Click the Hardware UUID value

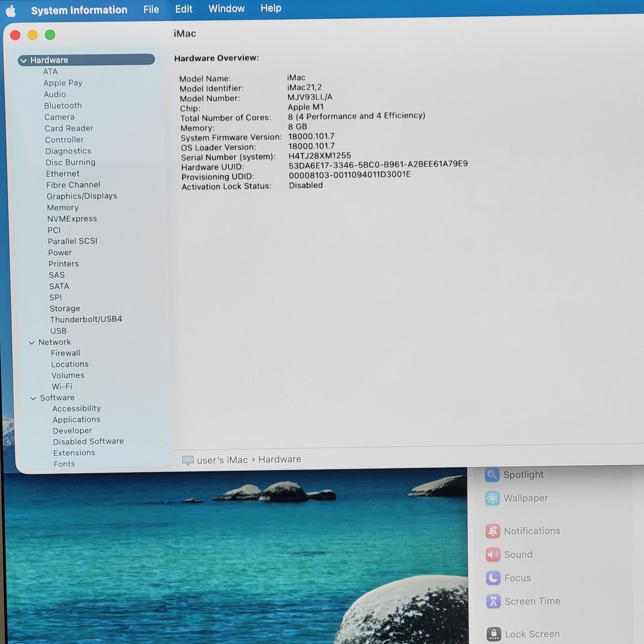378,165
